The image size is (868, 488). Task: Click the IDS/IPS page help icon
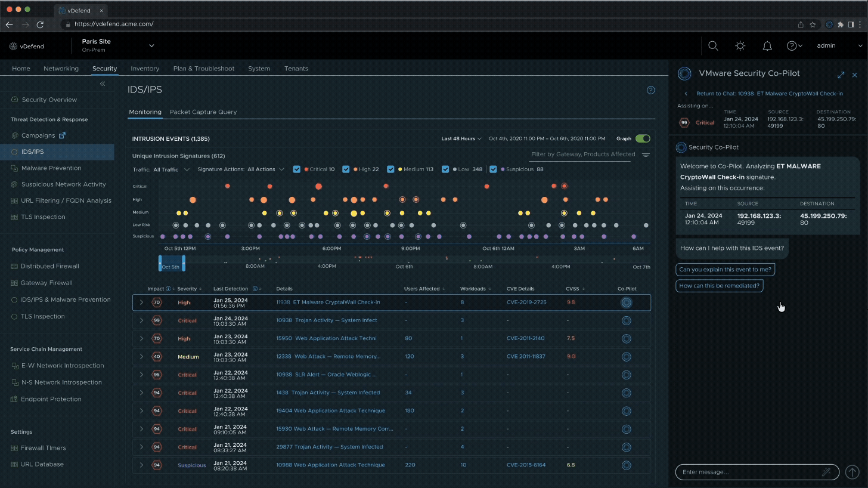point(650,90)
